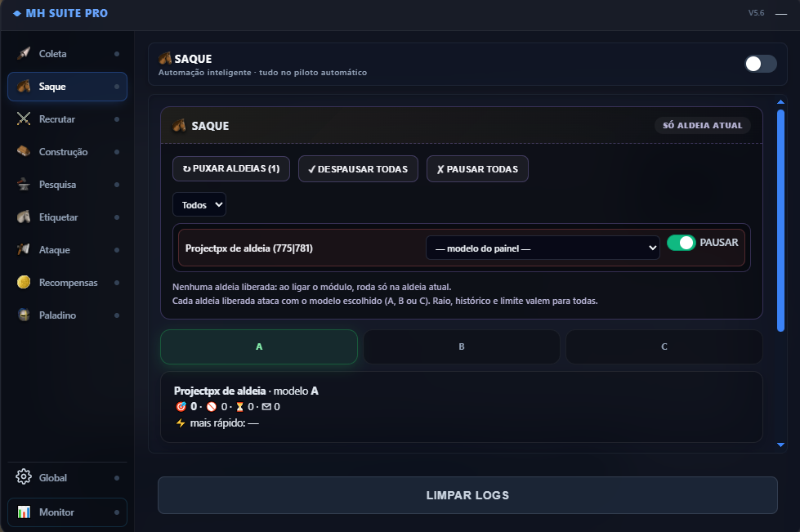
Task: Toggle the 'Só aldeia atual' badge
Action: tap(702, 126)
